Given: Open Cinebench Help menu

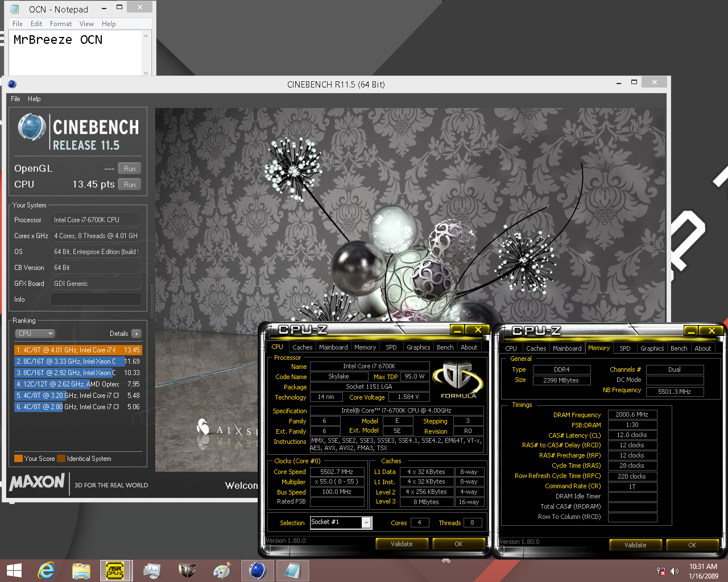Looking at the screenshot, I should (x=34, y=99).
